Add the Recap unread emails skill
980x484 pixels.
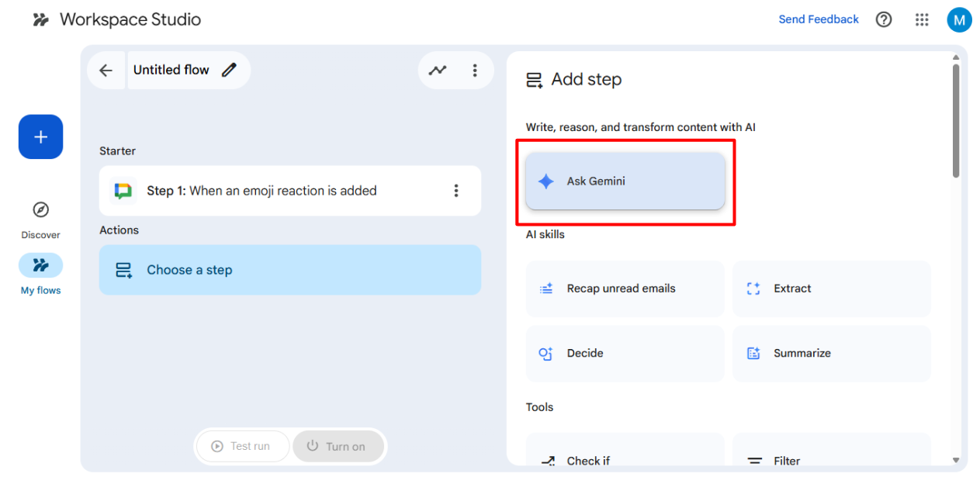click(625, 289)
